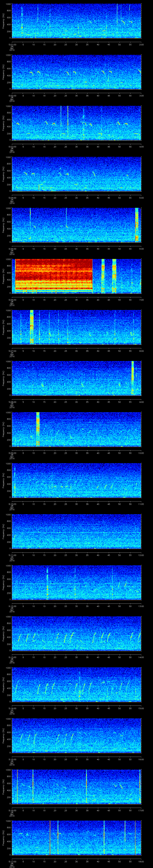Select the spectrogram panel starting at 5:12:00
The image size is (153, 868).
[x=77, y=583]
